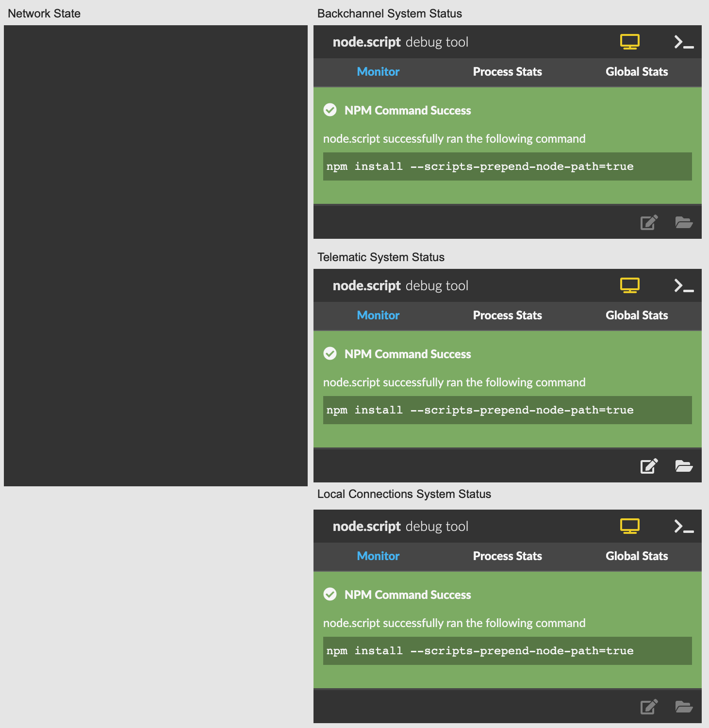709x728 pixels.
Task: Click the dark Network State display area
Action: (x=155, y=256)
